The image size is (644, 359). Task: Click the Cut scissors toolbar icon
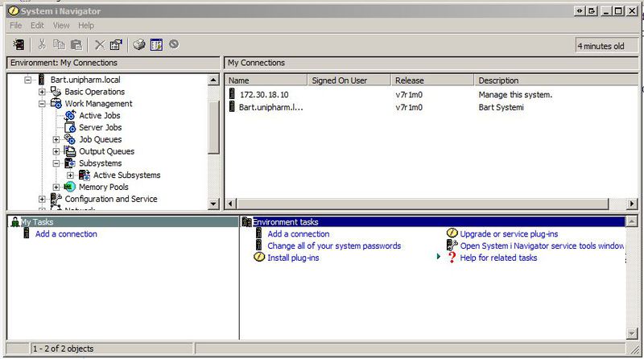tap(42, 44)
